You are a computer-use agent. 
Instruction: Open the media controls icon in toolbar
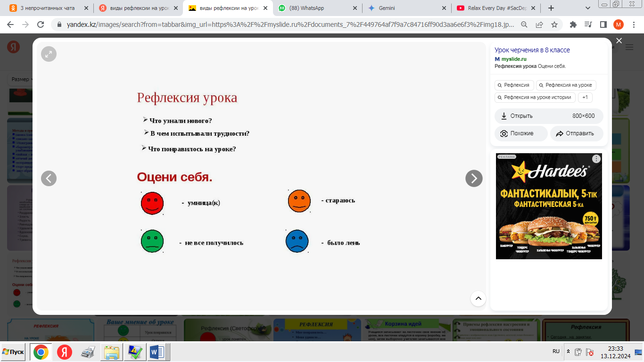click(x=588, y=25)
